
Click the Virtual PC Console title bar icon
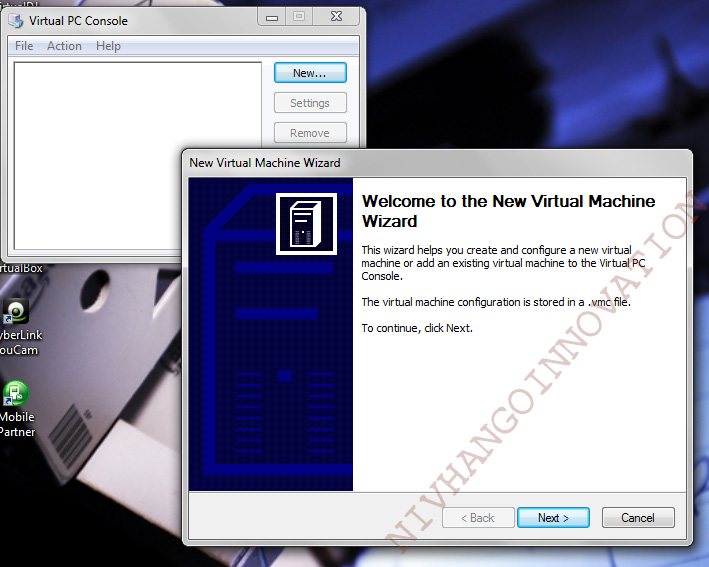[x=15, y=21]
